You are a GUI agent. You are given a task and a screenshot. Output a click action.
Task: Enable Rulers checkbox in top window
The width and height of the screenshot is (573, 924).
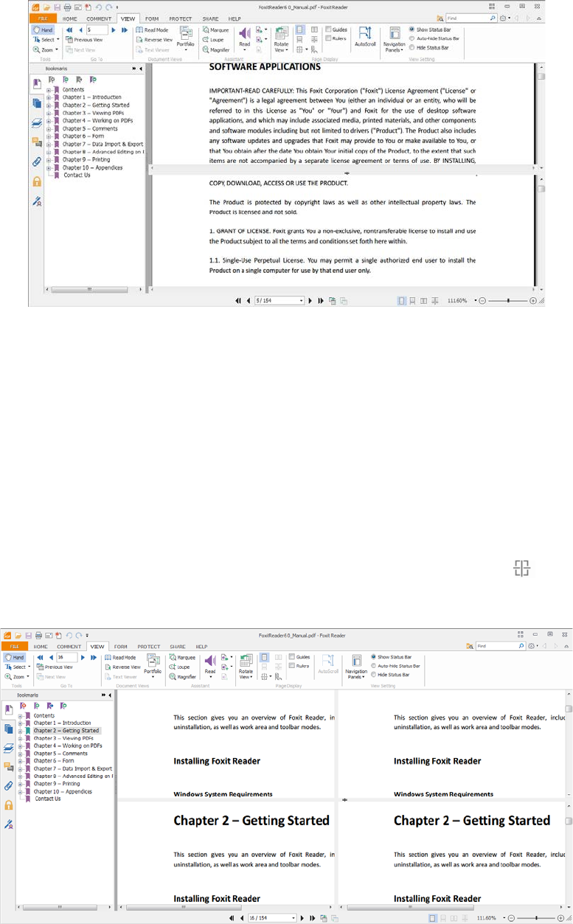click(x=336, y=37)
